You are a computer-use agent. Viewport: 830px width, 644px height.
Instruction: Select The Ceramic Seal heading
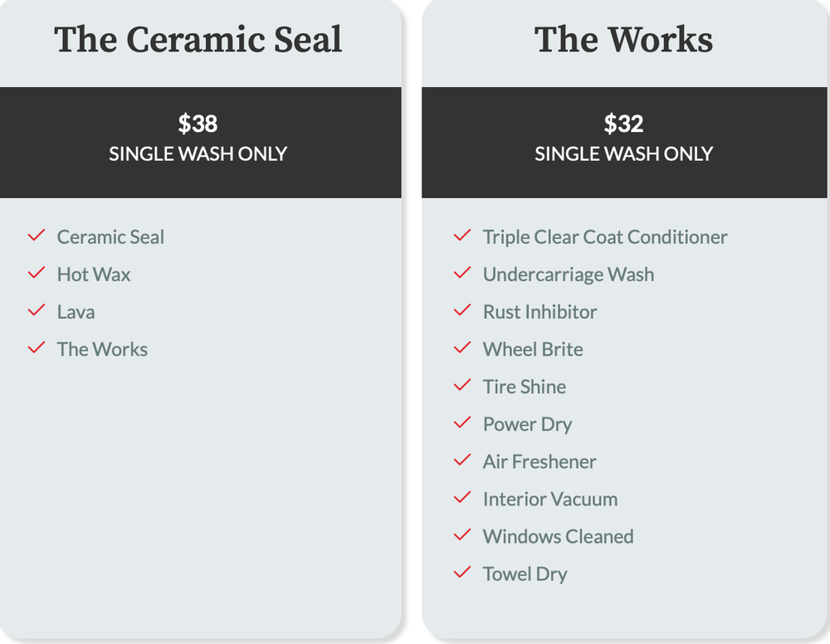click(x=198, y=40)
